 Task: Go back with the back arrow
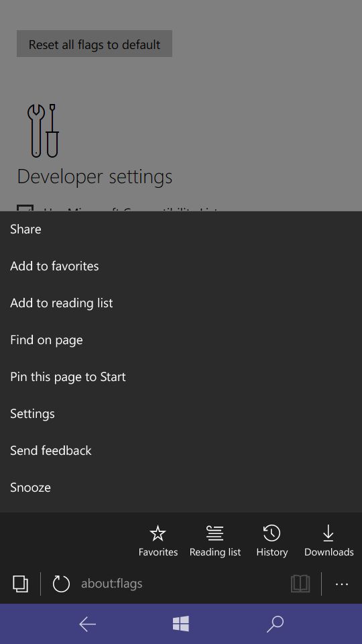tap(87, 625)
